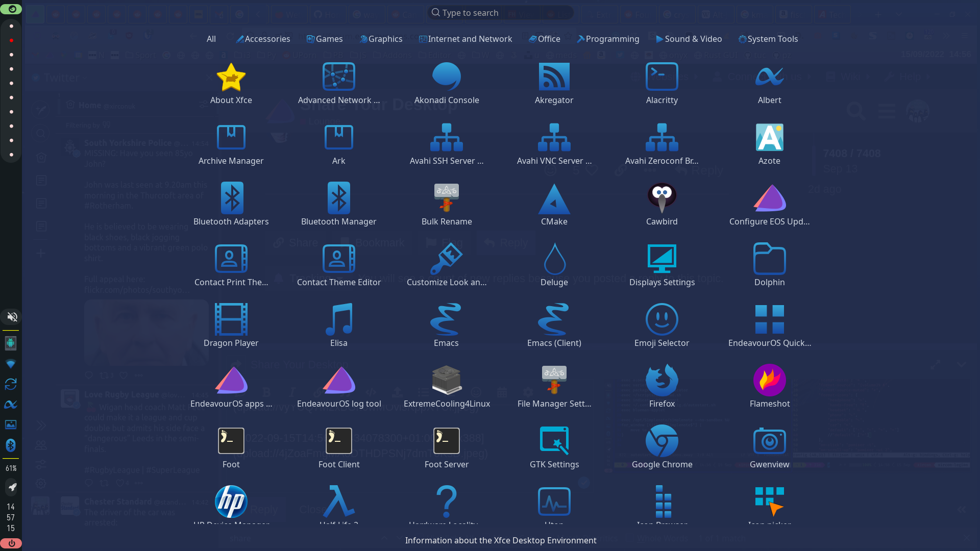Open GTK Settings
Image resolution: width=980 pixels, height=551 pixels.
click(554, 448)
